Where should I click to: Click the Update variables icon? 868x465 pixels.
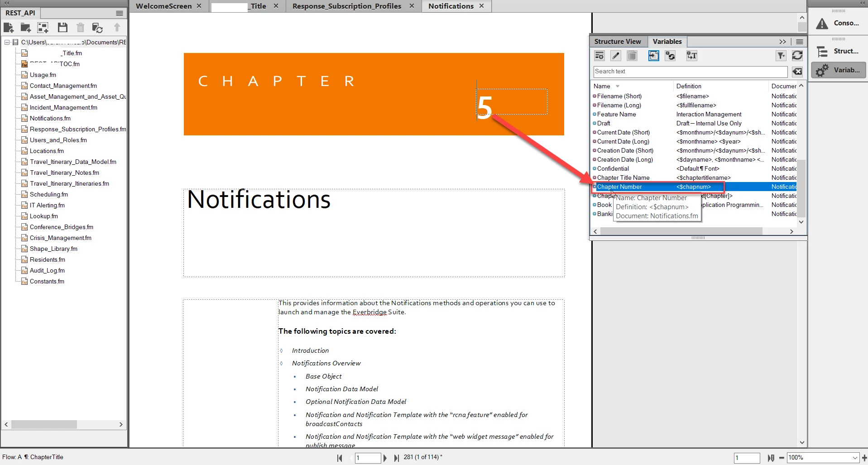[670, 56]
